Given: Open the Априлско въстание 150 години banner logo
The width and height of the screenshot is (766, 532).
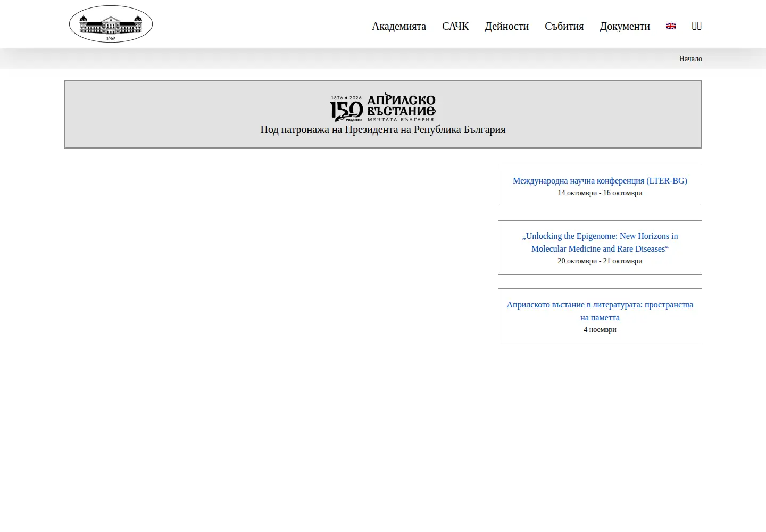Looking at the screenshot, I should 383,108.
